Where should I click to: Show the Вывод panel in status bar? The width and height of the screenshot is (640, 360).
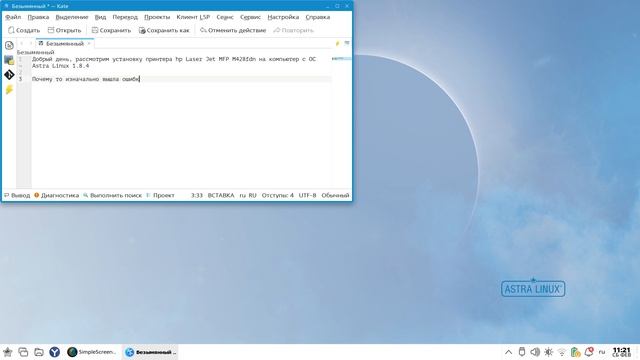coord(17,196)
